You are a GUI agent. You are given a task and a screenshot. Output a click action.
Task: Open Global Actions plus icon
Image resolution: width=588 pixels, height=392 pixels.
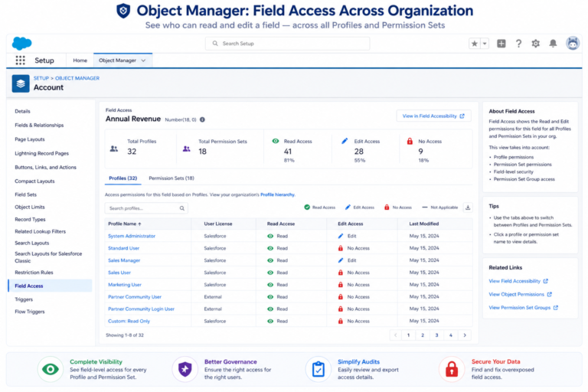(x=501, y=44)
